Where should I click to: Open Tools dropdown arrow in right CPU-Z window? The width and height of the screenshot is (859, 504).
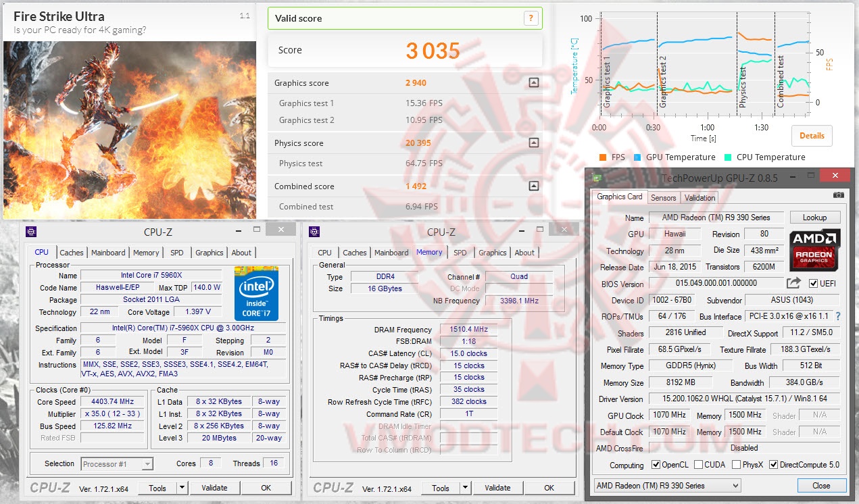(466, 488)
